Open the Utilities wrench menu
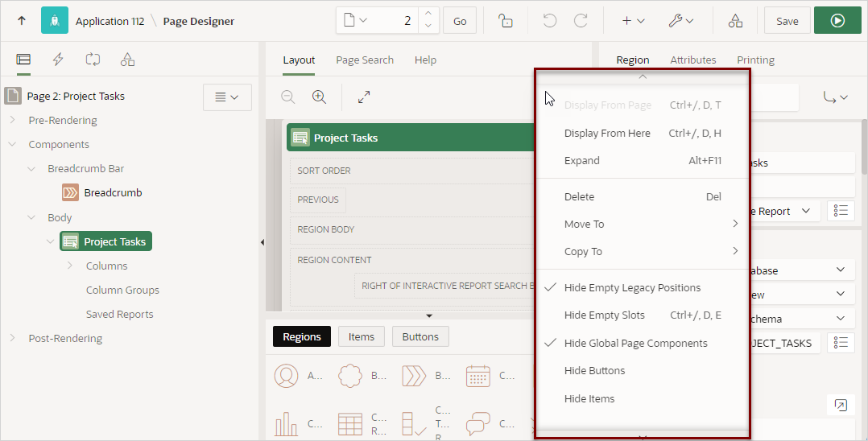 point(681,21)
